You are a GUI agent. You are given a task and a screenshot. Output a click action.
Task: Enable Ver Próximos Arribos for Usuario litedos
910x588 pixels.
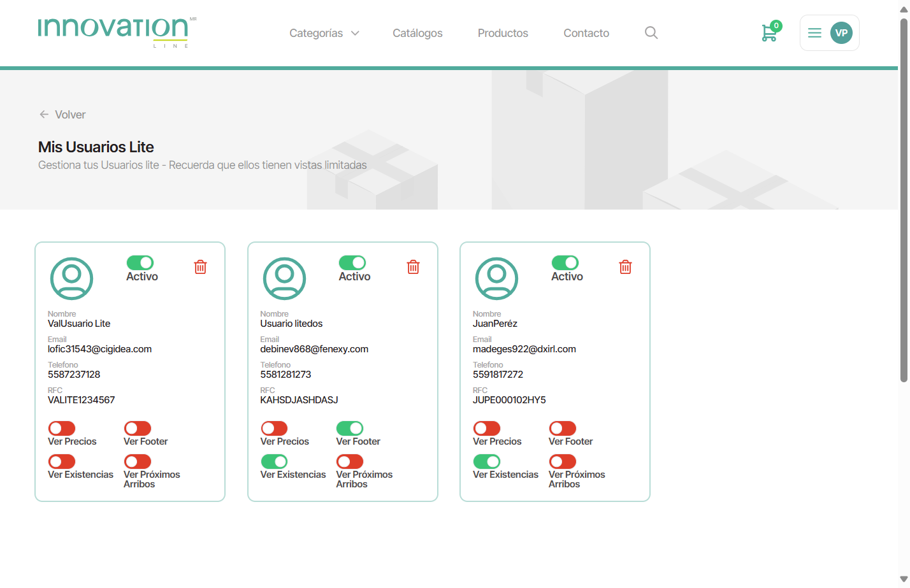click(350, 461)
